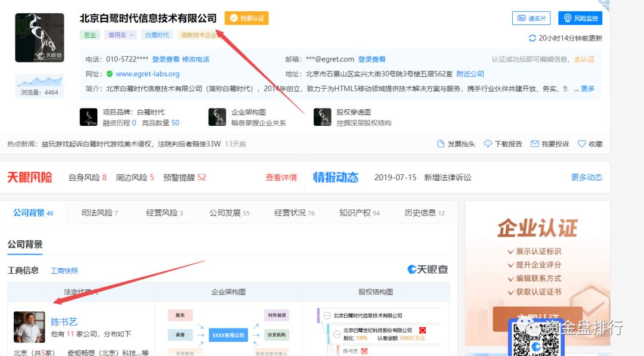Screen dimensions: 644x356
Task: Click red icon beside 北京白鹭世纪科技股份有限公司
Action: (422, 330)
